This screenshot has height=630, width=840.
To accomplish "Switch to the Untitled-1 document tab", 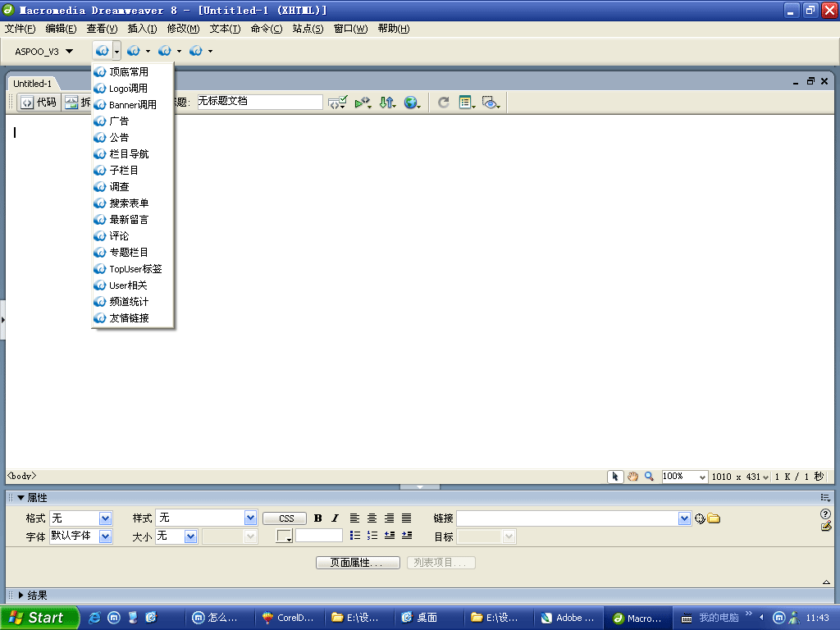I will 32,84.
